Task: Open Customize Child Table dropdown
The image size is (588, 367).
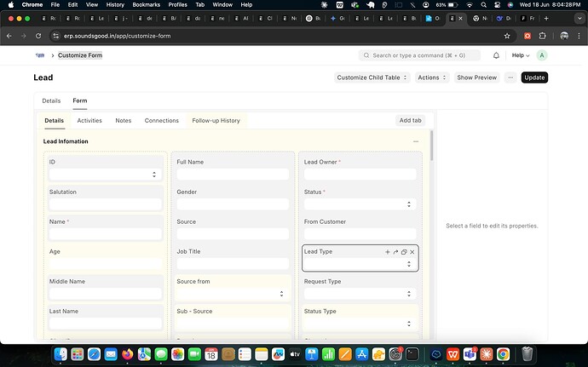Action: 372,77
